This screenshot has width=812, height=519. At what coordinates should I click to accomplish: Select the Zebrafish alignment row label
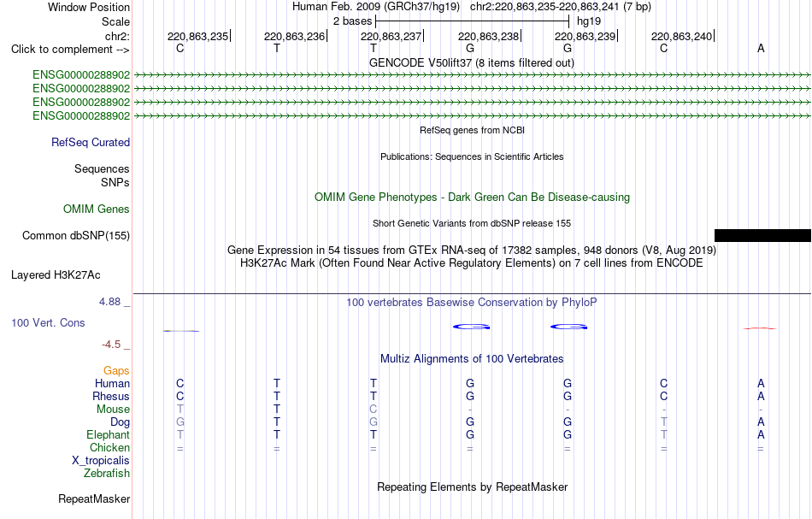tap(107, 473)
